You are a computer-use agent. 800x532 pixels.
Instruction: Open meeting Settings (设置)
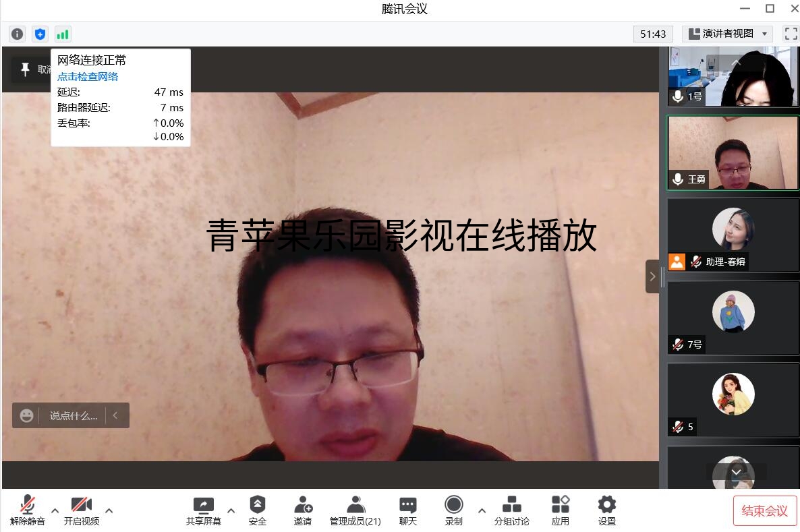606,511
